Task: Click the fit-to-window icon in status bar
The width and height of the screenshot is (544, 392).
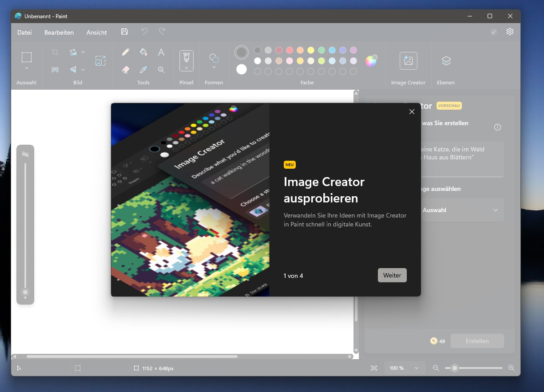Action: point(374,368)
